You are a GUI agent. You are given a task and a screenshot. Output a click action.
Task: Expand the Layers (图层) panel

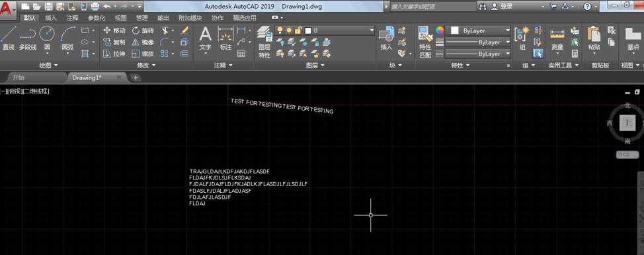point(315,66)
